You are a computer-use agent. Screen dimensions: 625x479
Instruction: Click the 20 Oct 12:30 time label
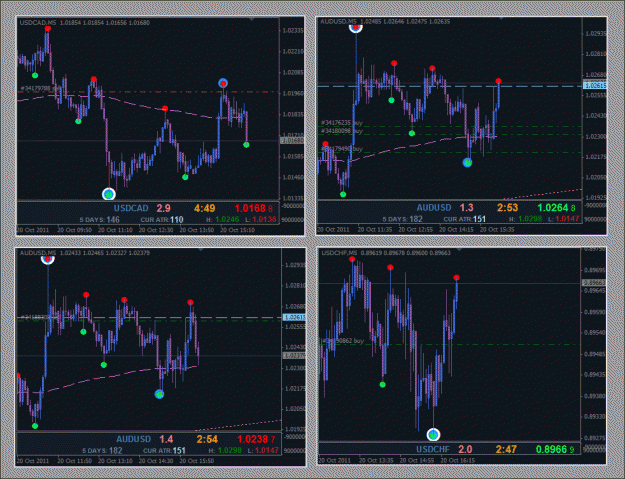coord(156,230)
